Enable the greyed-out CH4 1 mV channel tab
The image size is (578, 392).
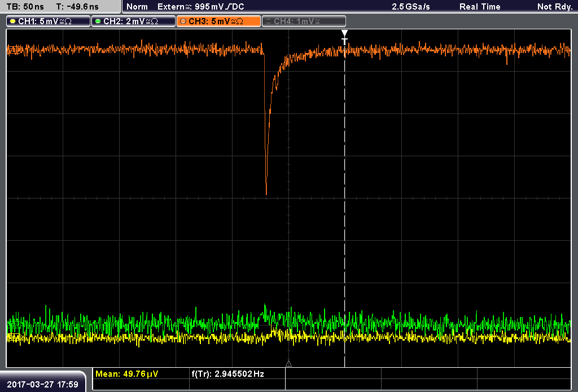304,21
